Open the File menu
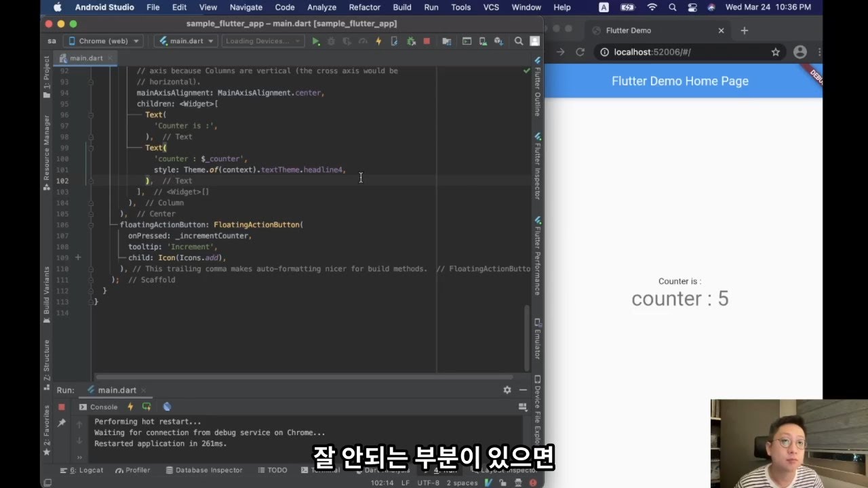Screen dimensions: 868x488 coord(153,7)
